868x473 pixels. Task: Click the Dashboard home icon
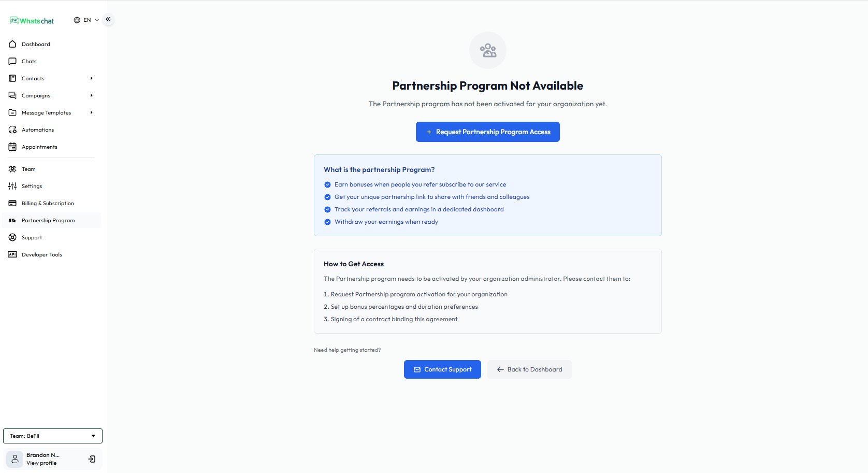point(12,44)
